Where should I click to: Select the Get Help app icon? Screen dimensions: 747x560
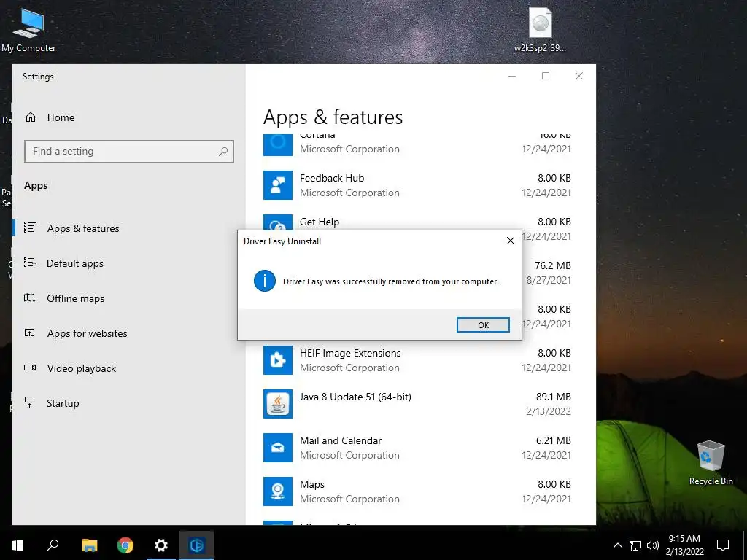278,223
